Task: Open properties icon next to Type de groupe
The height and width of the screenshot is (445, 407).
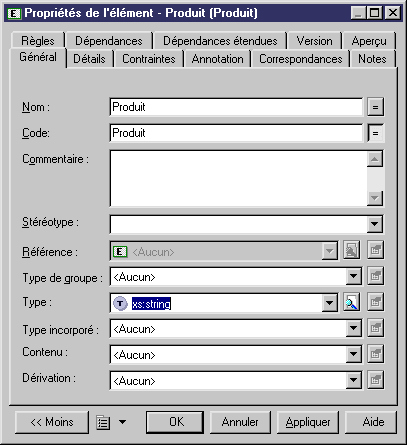Action: click(x=375, y=276)
